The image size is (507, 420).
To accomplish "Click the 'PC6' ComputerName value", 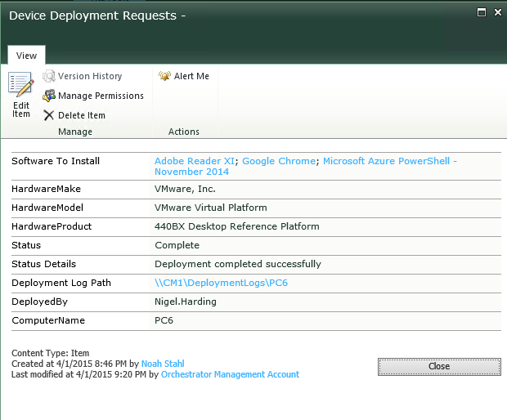I will [164, 320].
